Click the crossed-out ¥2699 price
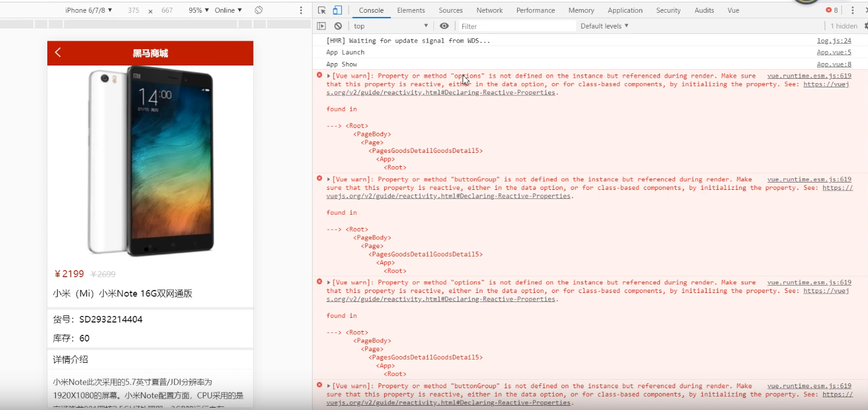Viewport: 868px width, 410px height. click(x=103, y=274)
